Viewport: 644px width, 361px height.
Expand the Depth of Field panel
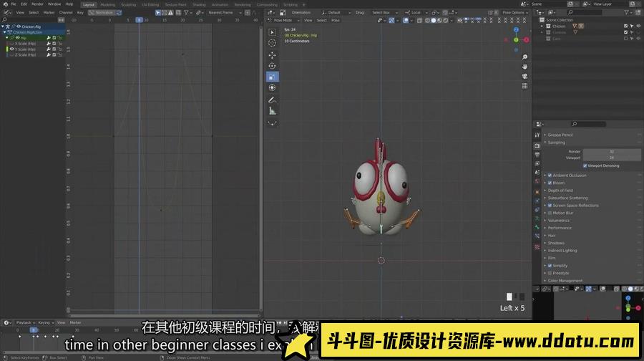coord(560,191)
